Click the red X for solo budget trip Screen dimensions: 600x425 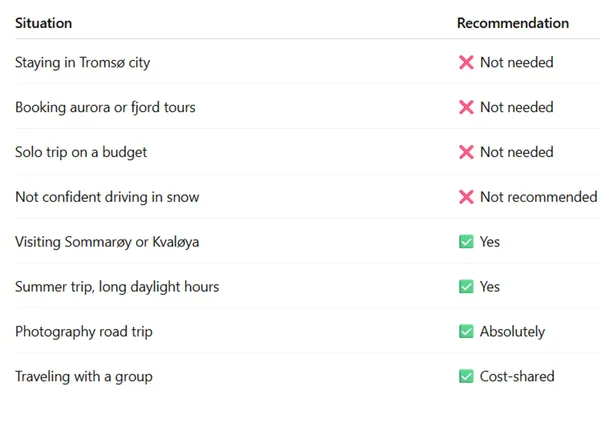[x=466, y=152]
